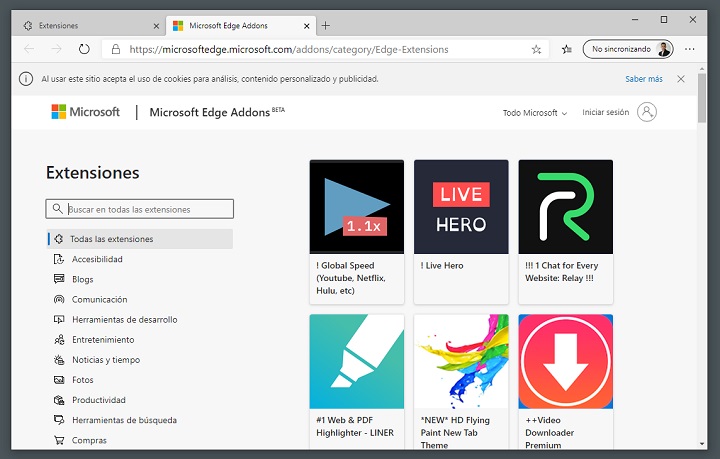This screenshot has height=459, width=720.
Task: Open the favorites list icon
Action: [567, 49]
